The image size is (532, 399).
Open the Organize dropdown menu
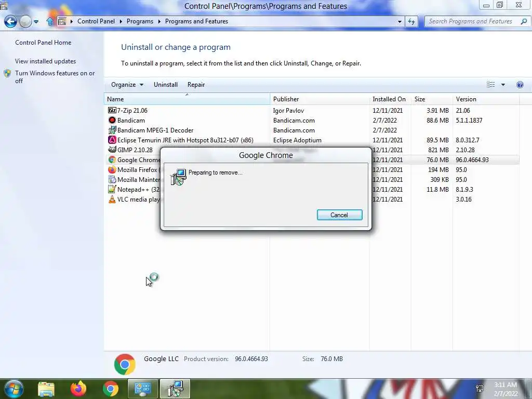click(127, 85)
